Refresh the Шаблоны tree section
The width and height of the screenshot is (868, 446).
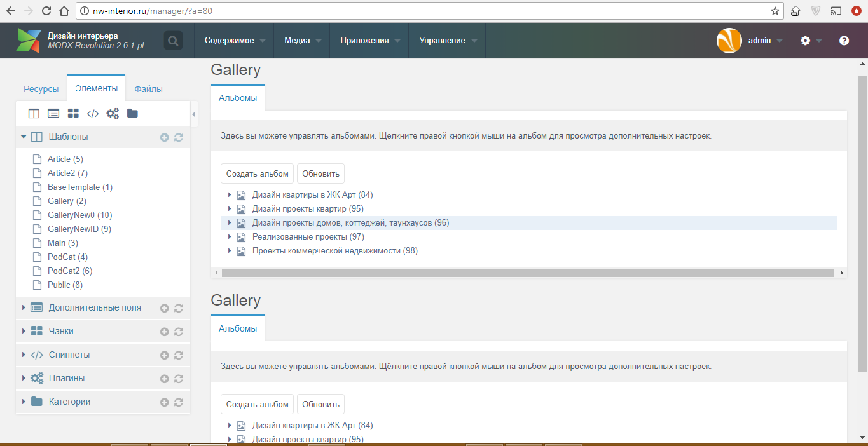pyautogui.click(x=179, y=137)
